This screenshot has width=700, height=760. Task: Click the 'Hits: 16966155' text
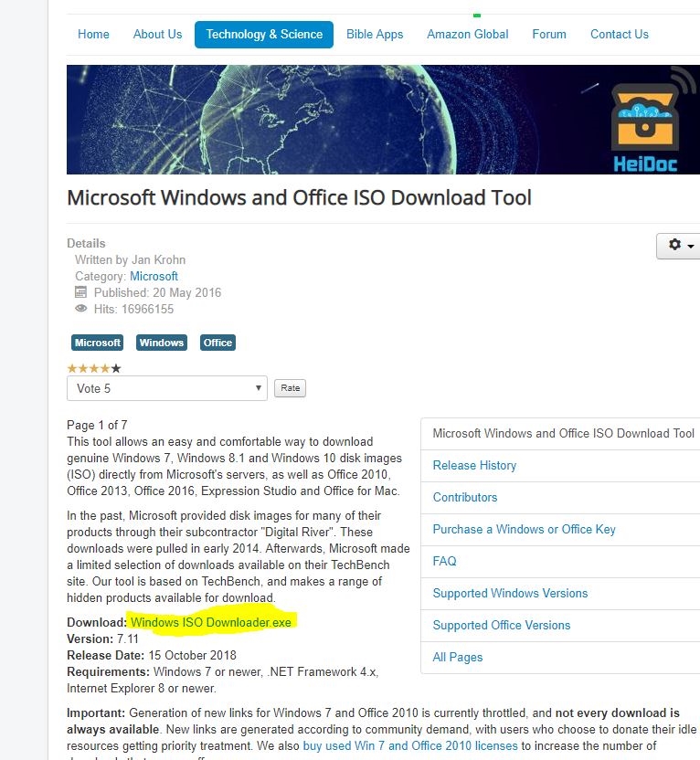pos(133,310)
